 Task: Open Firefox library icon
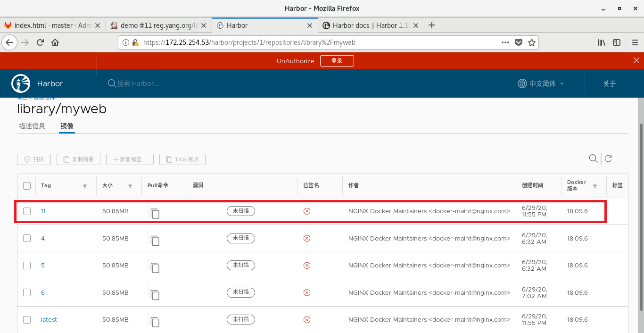[x=602, y=42]
